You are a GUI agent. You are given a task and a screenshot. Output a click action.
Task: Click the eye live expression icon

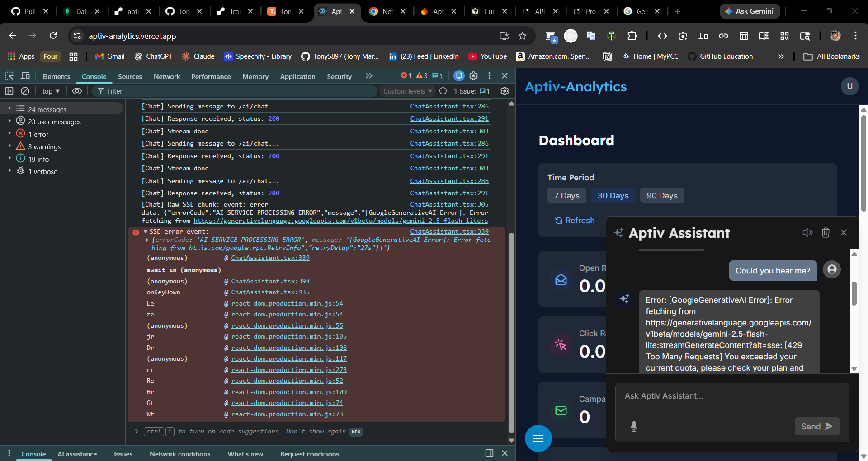pos(77,91)
